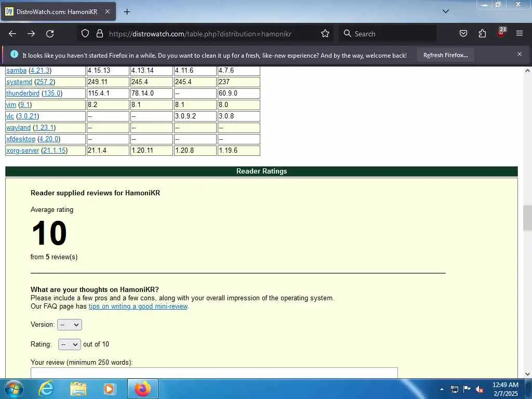
Task: Click the Refresh Firefox... button
Action: [445, 55]
